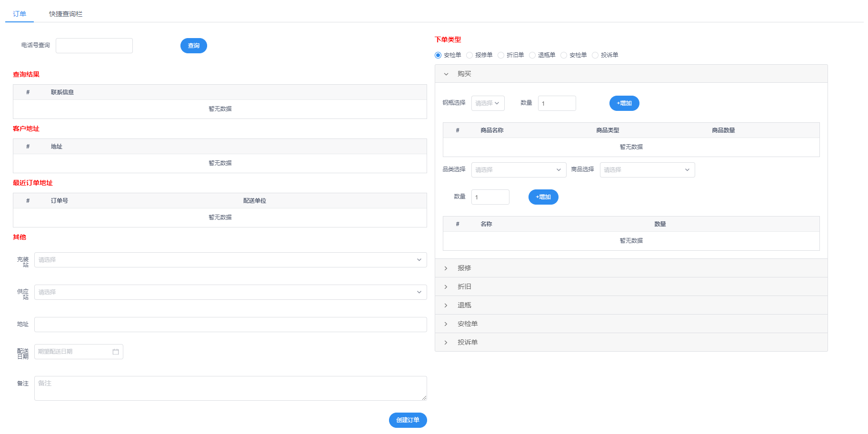Switch to the 快捷查询栏 tab

point(66,14)
